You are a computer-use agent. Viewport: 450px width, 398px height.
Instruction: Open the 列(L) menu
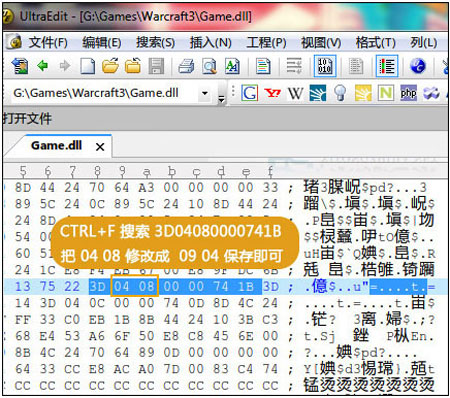[x=424, y=43]
